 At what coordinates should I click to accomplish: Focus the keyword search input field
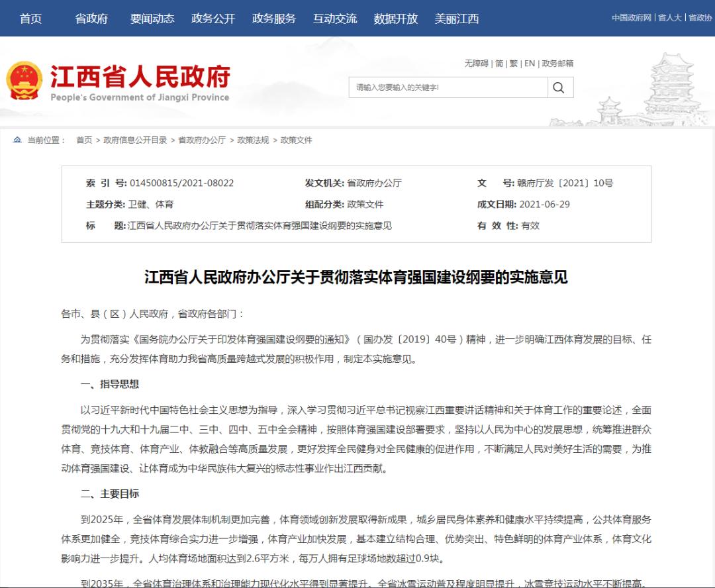pyautogui.click(x=448, y=87)
